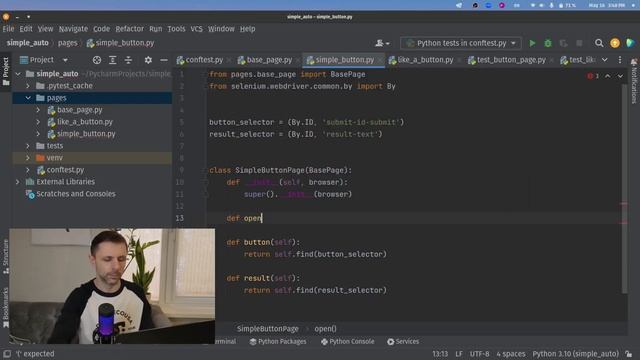The height and width of the screenshot is (360, 640).
Task: Show hidden editor tabs list
Action: click(x=604, y=60)
